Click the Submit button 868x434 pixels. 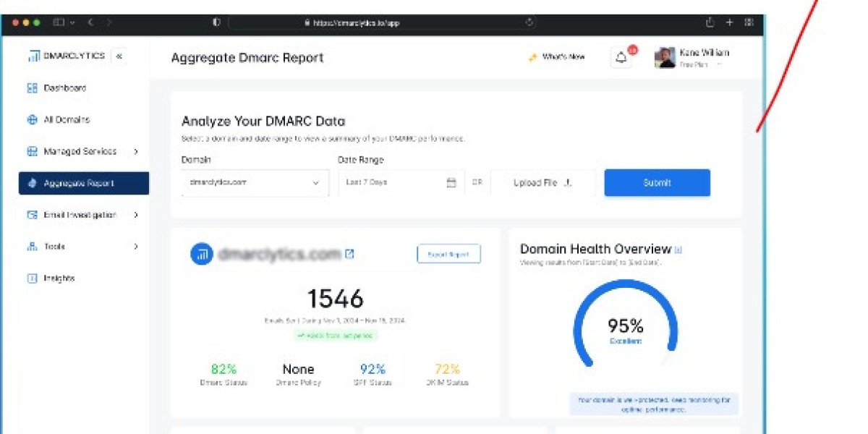pyautogui.click(x=658, y=183)
